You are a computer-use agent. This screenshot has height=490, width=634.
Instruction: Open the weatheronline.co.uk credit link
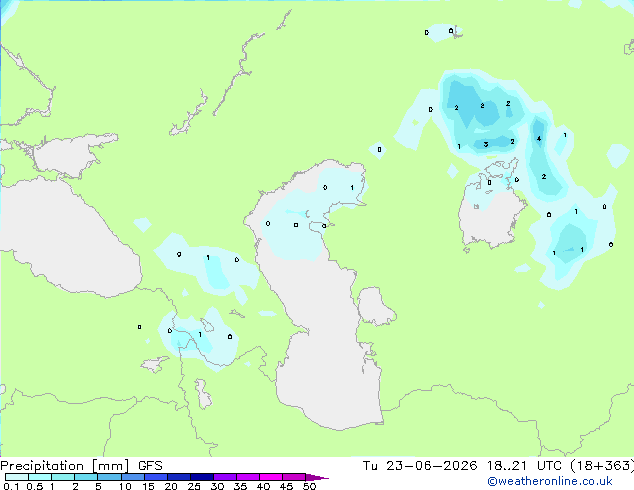pos(550,481)
